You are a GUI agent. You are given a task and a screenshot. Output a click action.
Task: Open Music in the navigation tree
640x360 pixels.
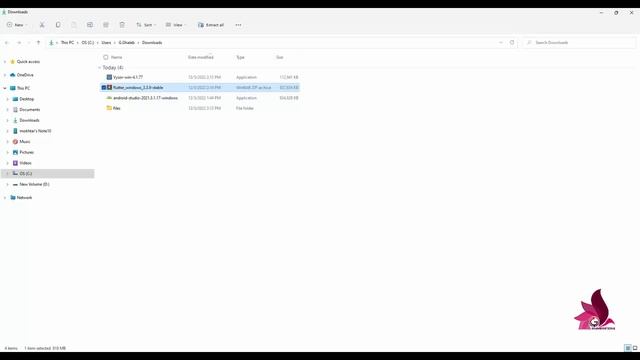pyautogui.click(x=24, y=142)
